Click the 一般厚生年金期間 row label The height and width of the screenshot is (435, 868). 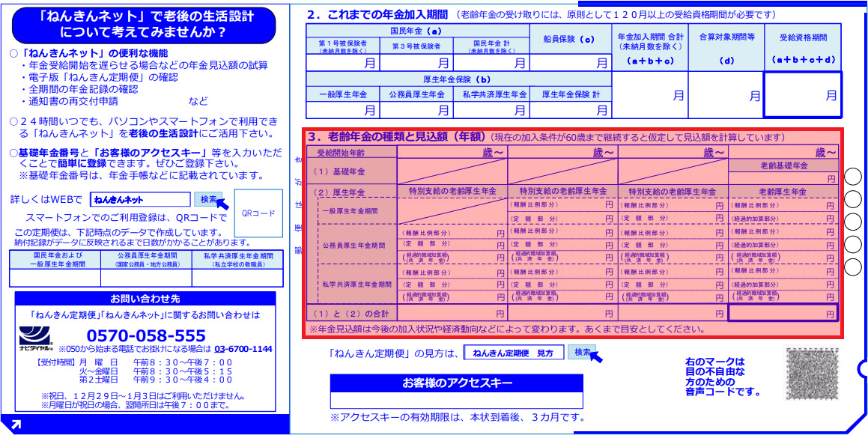[356, 212]
